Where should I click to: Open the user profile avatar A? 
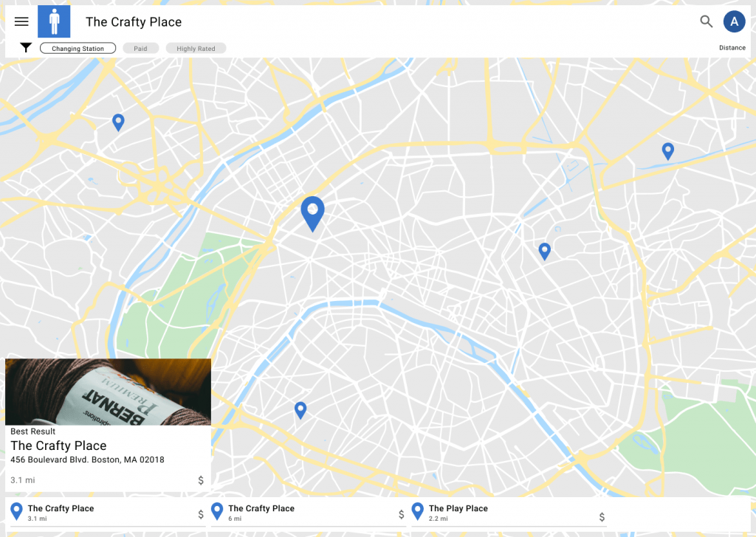734,22
